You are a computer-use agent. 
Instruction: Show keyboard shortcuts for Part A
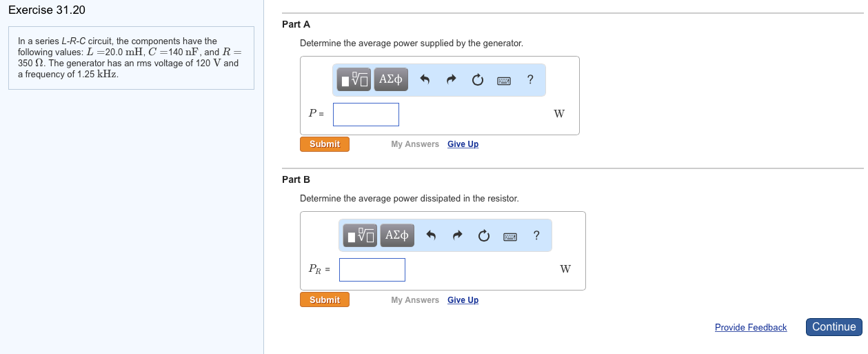click(504, 81)
